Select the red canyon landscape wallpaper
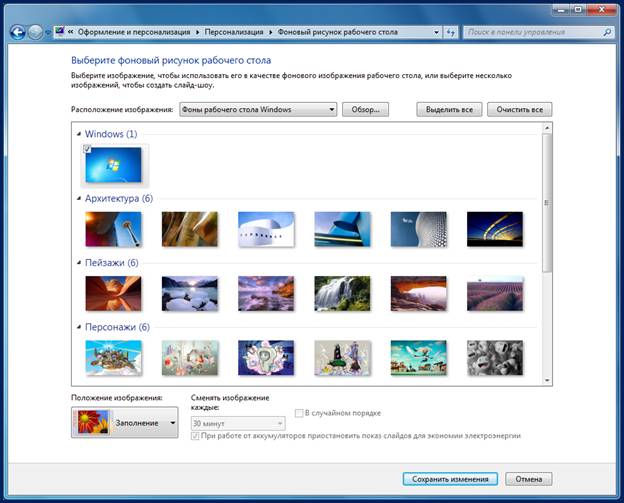The height and width of the screenshot is (503, 624). pos(113,294)
